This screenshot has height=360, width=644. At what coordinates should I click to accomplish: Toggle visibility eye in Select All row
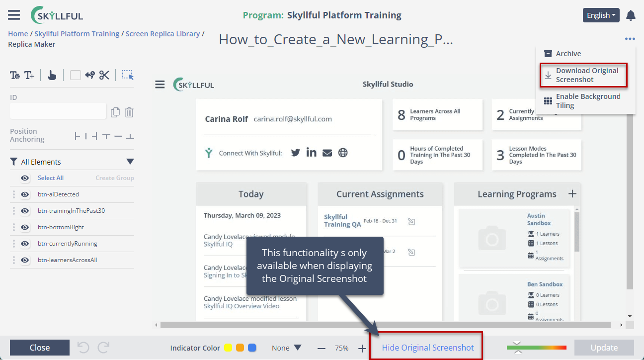(25, 178)
